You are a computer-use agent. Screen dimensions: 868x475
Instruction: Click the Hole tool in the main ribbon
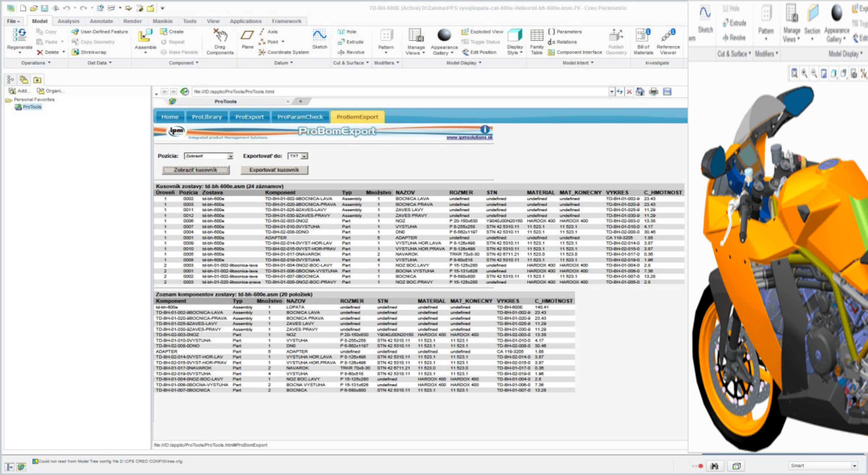[347, 32]
